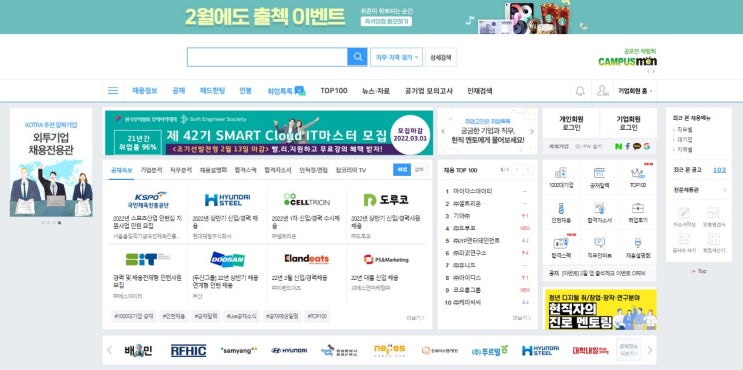Show next slide of 취업톡톡 promo box
The image size is (743, 370).
point(532,132)
